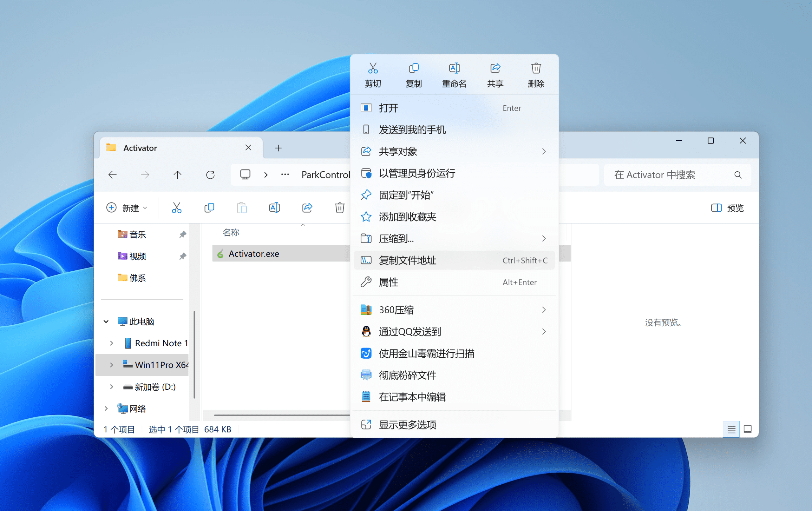Click the Cut icon in context menu
The image size is (812, 511).
coord(373,69)
